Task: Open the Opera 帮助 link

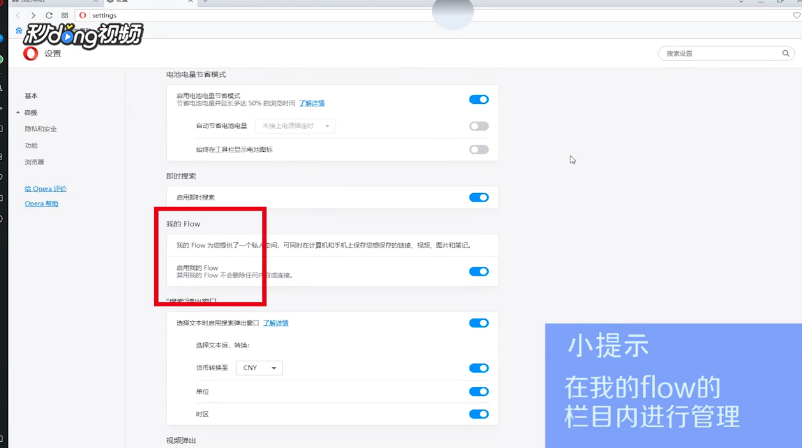Action: tap(41, 204)
